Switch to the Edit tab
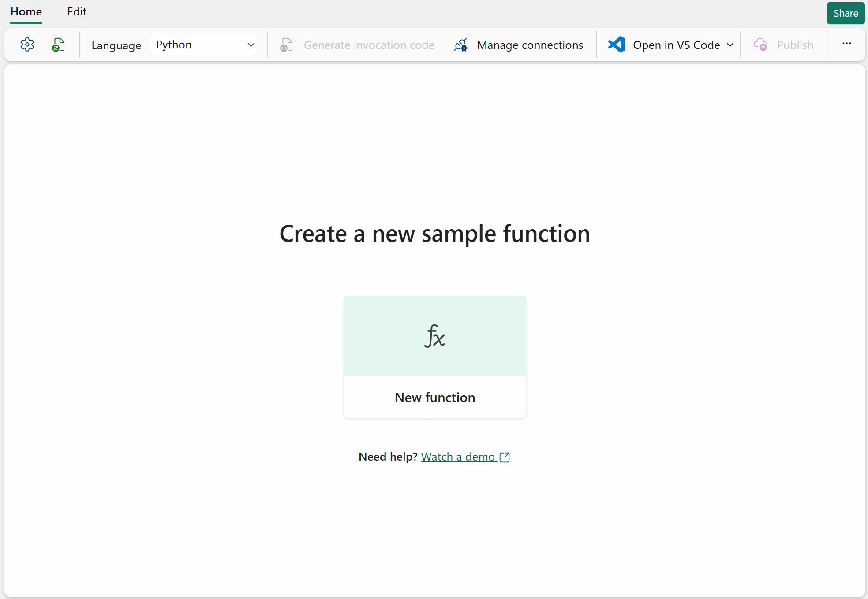This screenshot has width=868, height=599. click(x=77, y=12)
